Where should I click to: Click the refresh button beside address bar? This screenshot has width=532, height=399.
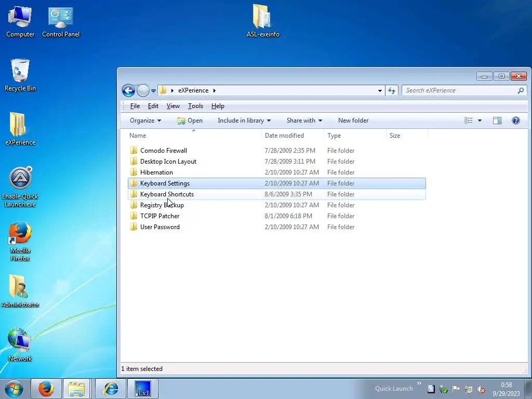tap(392, 90)
